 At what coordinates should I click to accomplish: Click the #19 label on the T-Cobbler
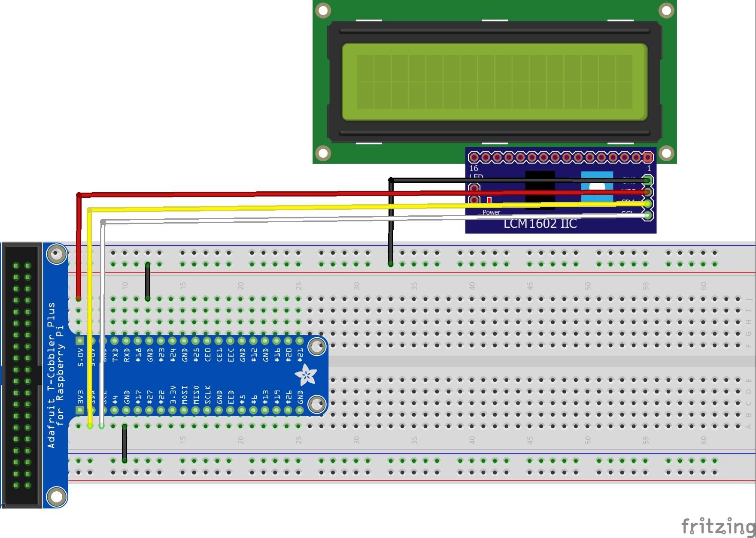tap(277, 397)
